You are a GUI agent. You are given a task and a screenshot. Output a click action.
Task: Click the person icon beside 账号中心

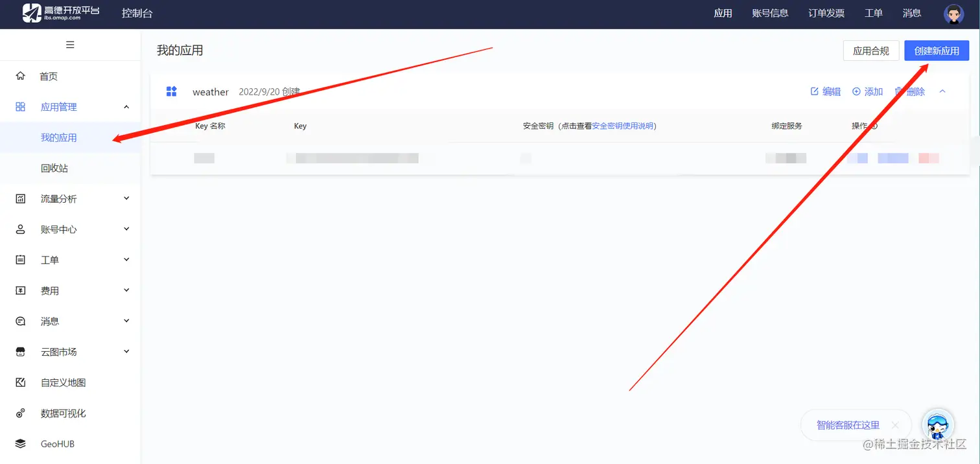(x=21, y=229)
